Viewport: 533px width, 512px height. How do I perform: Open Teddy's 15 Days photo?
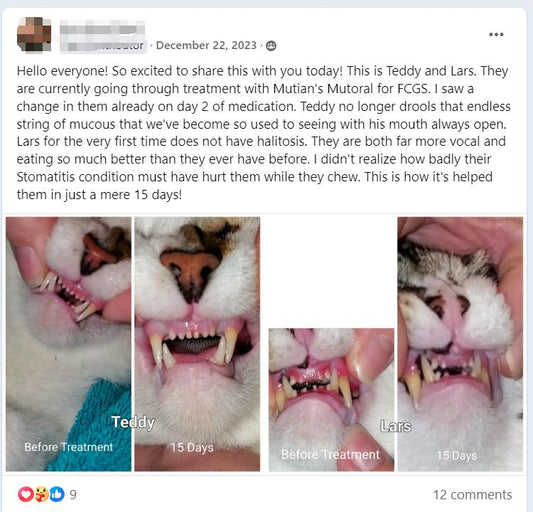click(197, 344)
